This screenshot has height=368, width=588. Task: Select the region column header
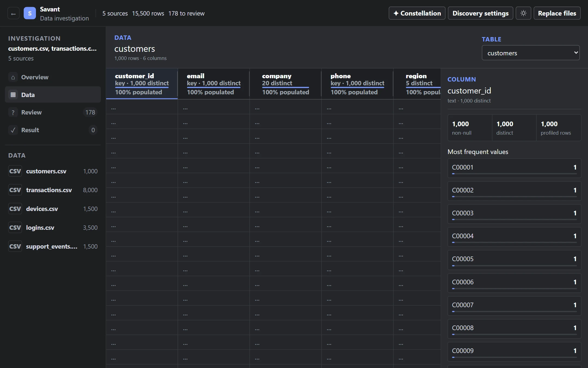tap(417, 84)
